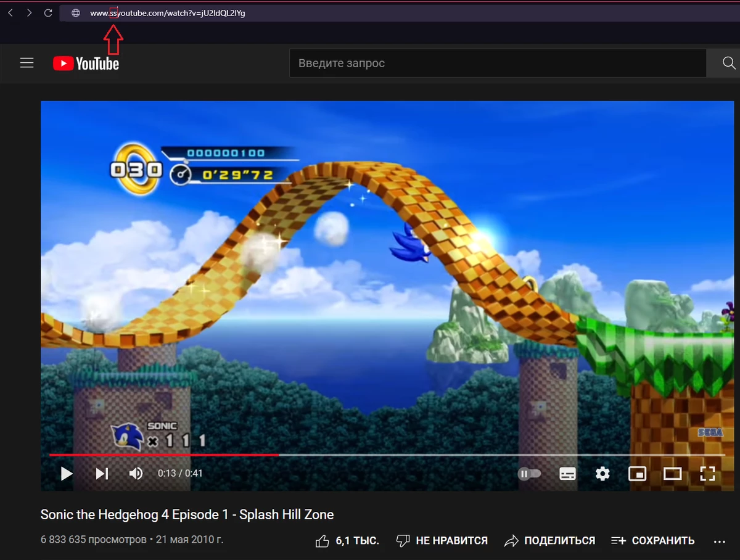Enable miniplayer mode
Viewport: 740px width, 560px height.
coord(637,474)
